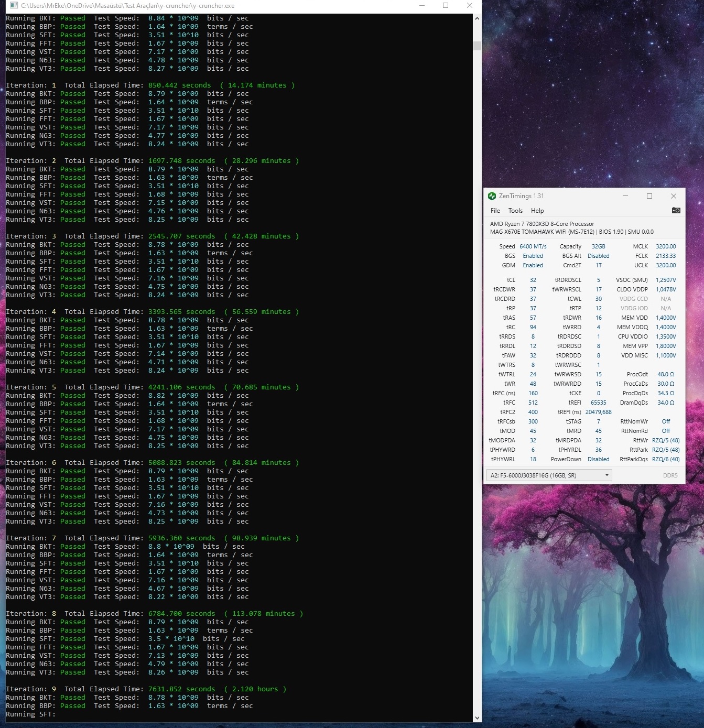Open the File menu in ZenTimings
The image size is (704, 728).
495,211
